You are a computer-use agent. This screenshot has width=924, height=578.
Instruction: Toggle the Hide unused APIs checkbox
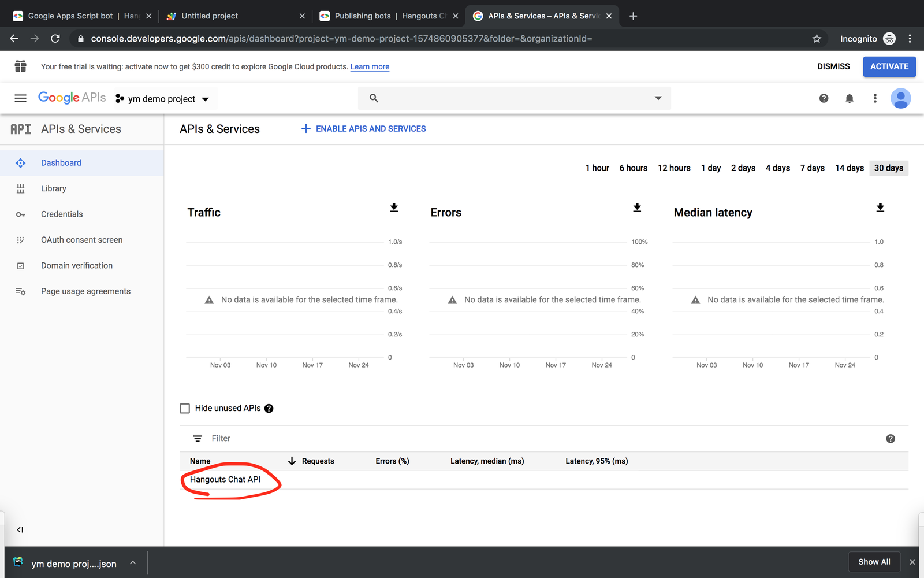(x=185, y=409)
